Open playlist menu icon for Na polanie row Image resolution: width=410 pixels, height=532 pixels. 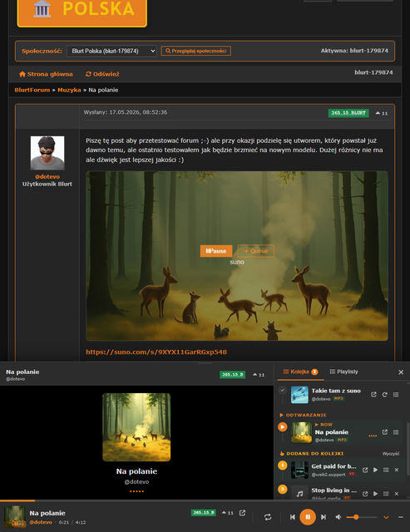[x=396, y=432]
